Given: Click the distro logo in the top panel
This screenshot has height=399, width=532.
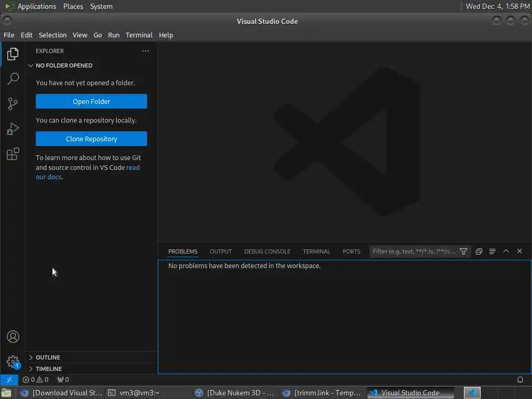Looking at the screenshot, I should point(9,6).
